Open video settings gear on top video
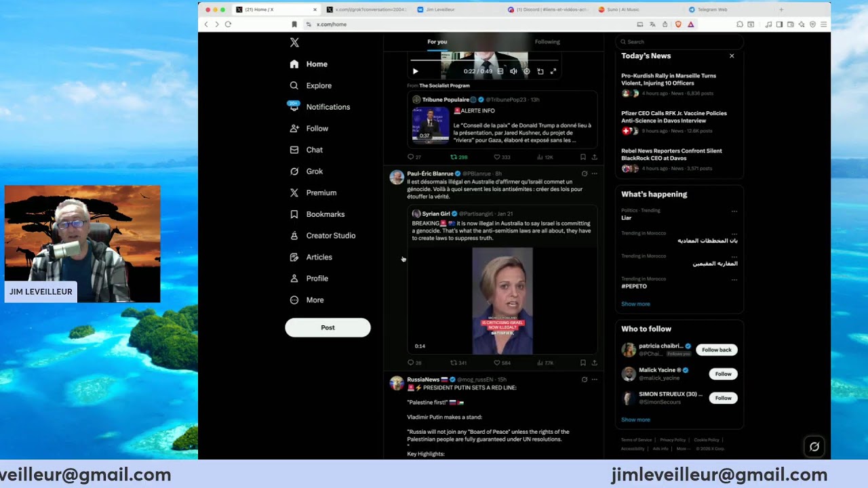 527,71
